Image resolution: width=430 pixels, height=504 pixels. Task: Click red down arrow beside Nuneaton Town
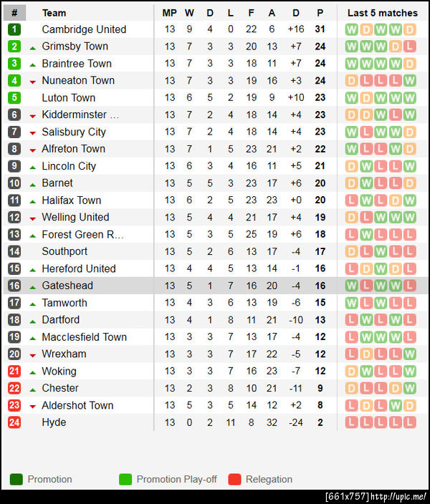(33, 82)
